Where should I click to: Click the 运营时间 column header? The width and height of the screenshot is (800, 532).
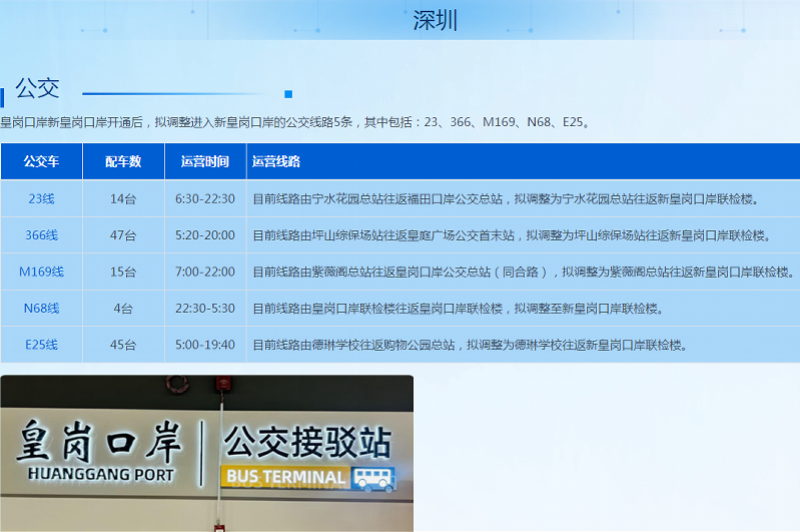click(x=205, y=162)
